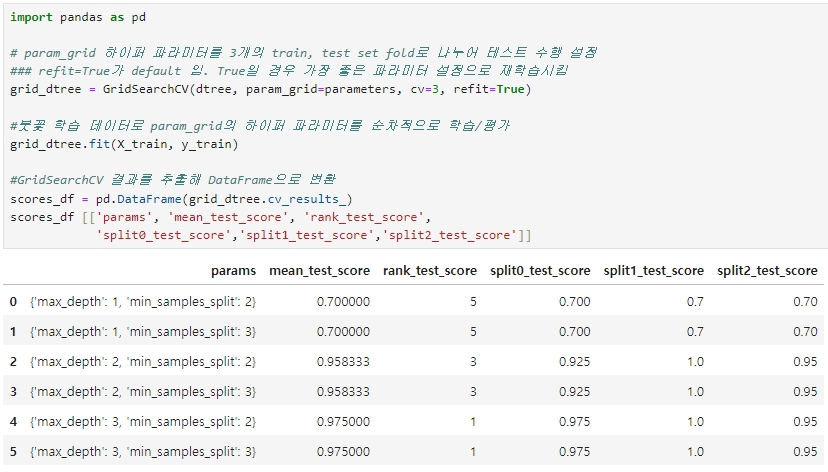Click mean_test_score 0.975000 in row 4

pos(343,422)
